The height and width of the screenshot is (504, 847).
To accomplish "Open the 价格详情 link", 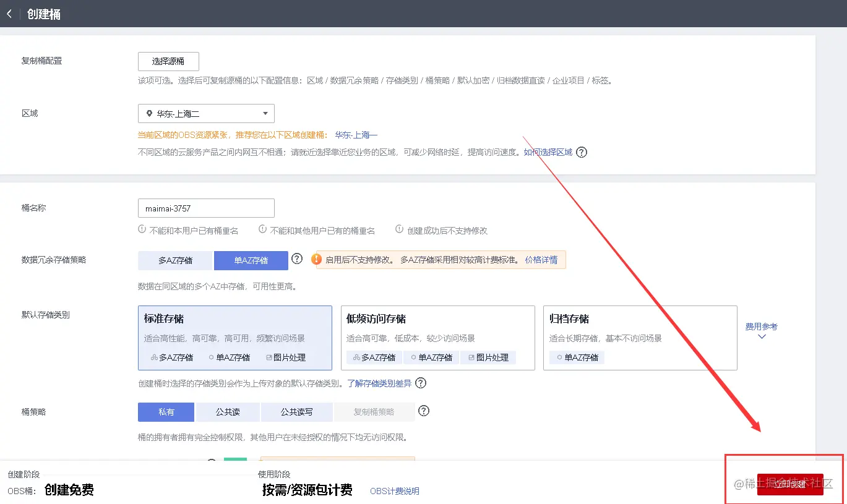I will (x=541, y=260).
